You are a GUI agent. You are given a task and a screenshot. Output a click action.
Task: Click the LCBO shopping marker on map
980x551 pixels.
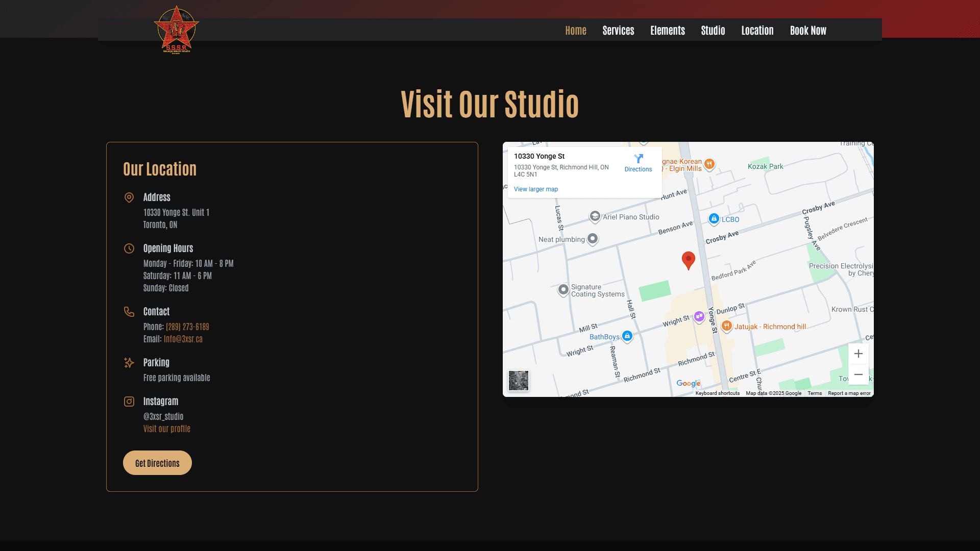click(x=714, y=218)
